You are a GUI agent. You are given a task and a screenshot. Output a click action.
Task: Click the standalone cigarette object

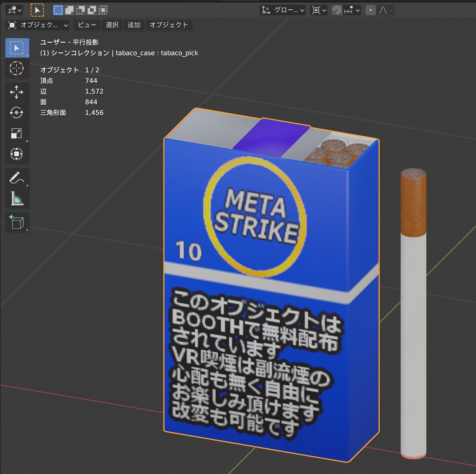413,314
